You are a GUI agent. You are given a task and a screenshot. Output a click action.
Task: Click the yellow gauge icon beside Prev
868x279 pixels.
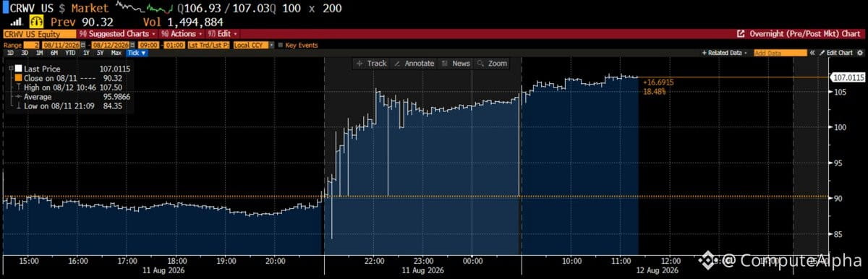[36, 22]
